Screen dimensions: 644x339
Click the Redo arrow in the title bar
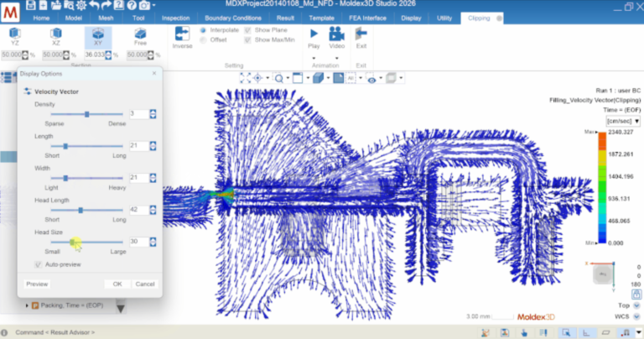(106, 5)
